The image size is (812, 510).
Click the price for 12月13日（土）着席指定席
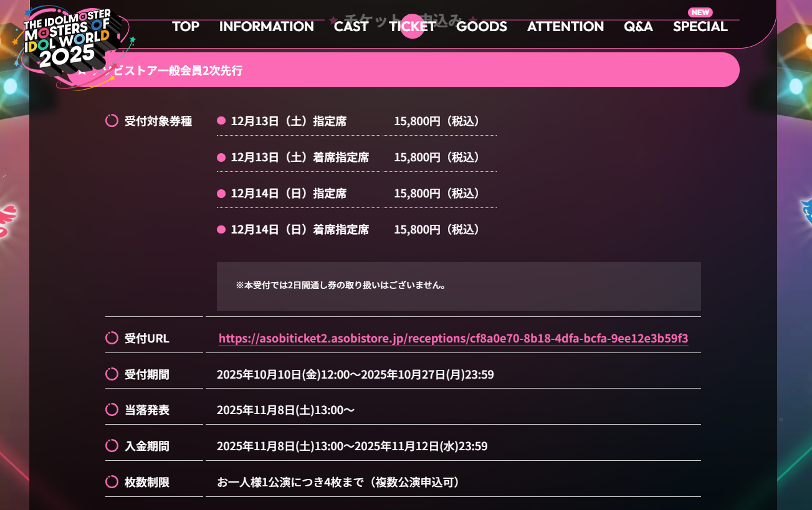[x=439, y=157]
